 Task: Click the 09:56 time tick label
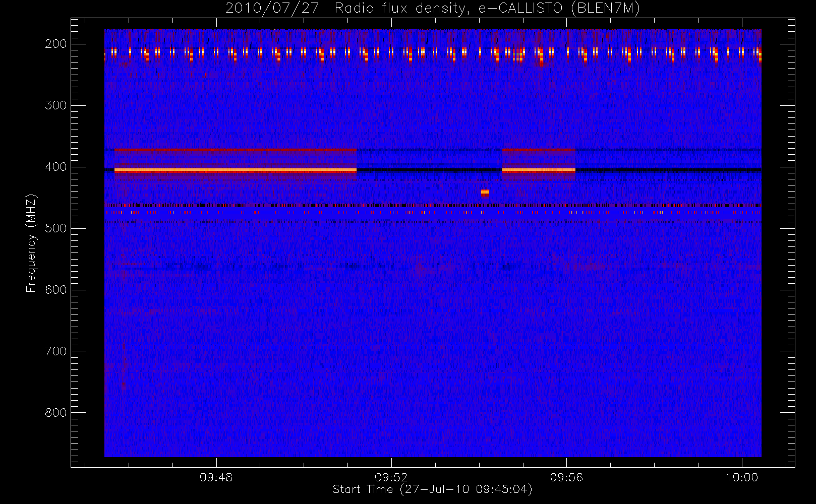point(566,477)
